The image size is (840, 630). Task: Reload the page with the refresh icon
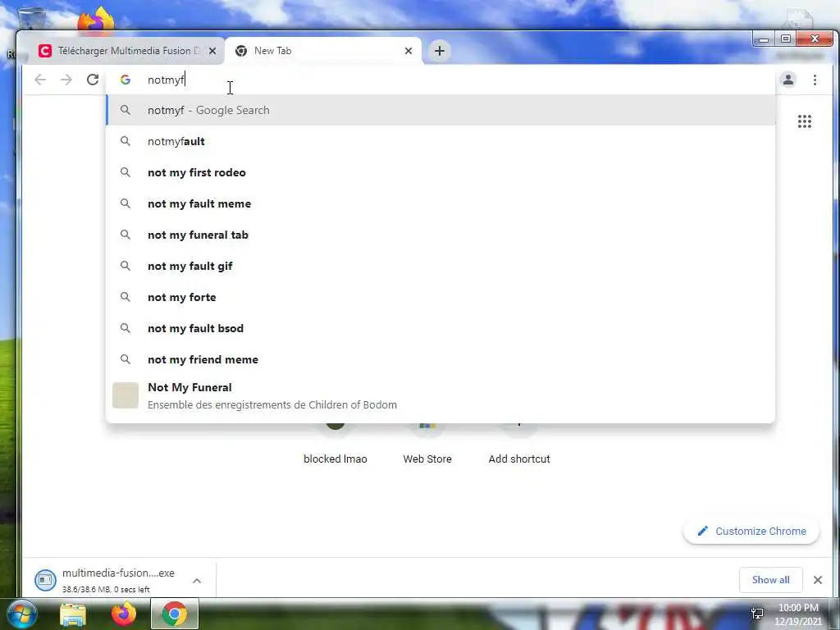[x=93, y=80]
